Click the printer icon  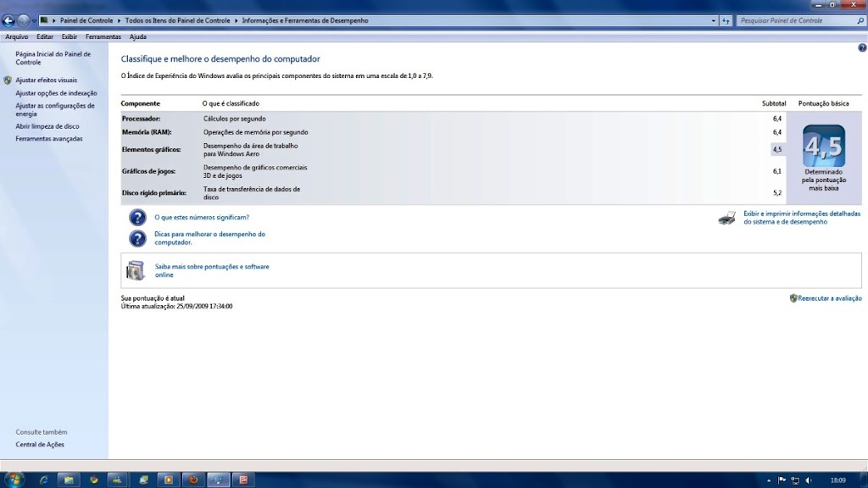726,218
